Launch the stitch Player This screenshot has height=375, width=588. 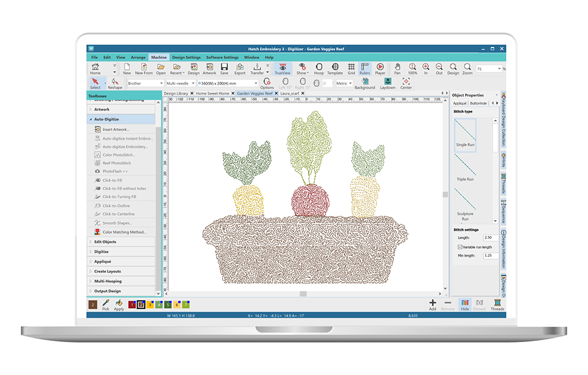point(380,69)
